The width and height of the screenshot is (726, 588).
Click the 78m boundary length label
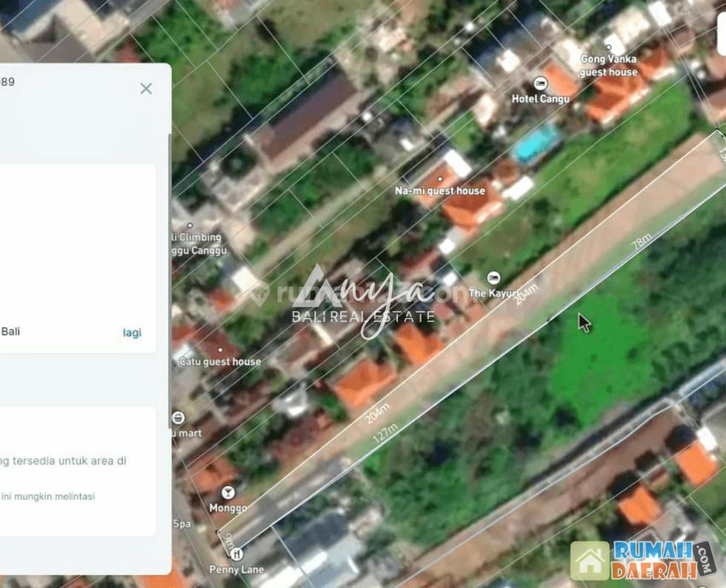pos(641,246)
